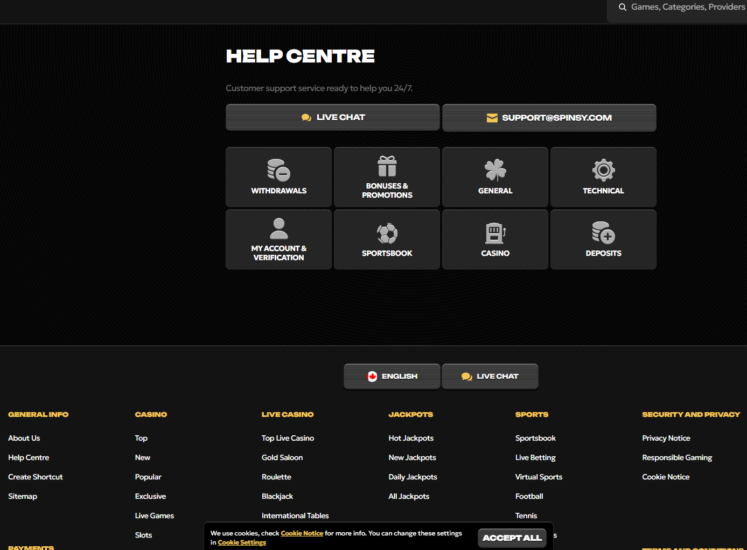Open Cookie Settings in the banner
Screen dimensions: 747x550
tap(242, 543)
